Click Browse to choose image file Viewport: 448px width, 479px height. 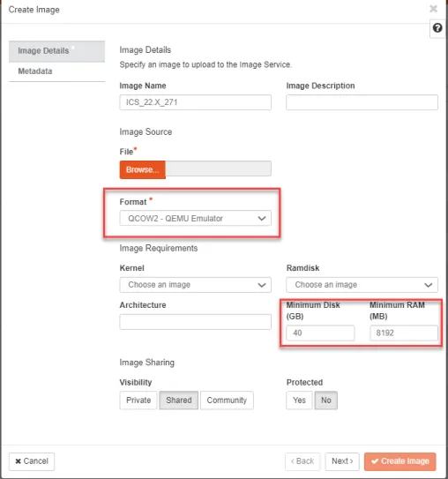pyautogui.click(x=142, y=169)
